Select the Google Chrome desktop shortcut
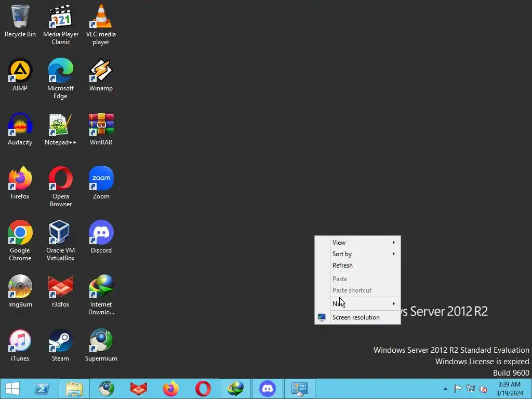The image size is (532, 399). coord(20,241)
